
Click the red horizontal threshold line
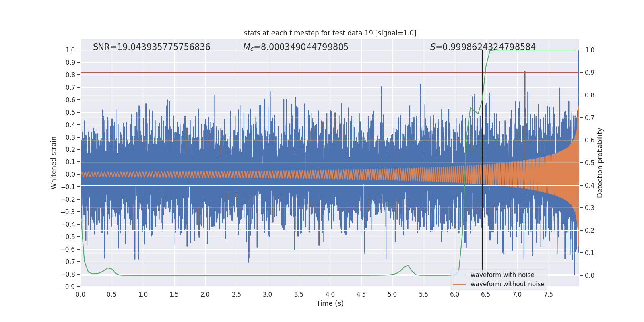pyautogui.click(x=282, y=72)
